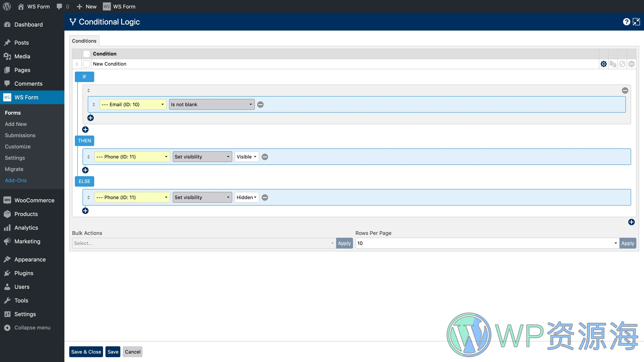Open the Bulk Actions Select dropdown
This screenshot has width=644, height=362.
coord(204,243)
